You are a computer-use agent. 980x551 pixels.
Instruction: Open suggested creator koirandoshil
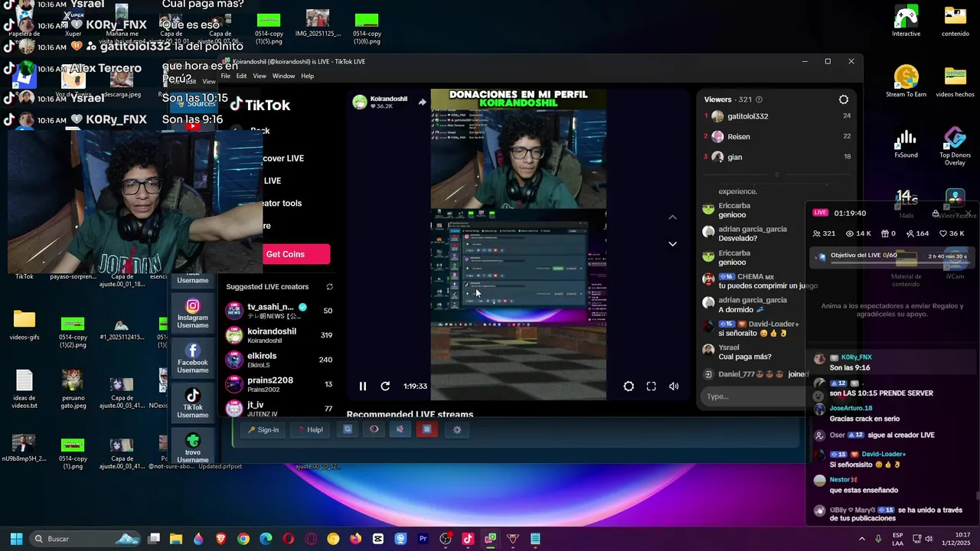click(279, 335)
